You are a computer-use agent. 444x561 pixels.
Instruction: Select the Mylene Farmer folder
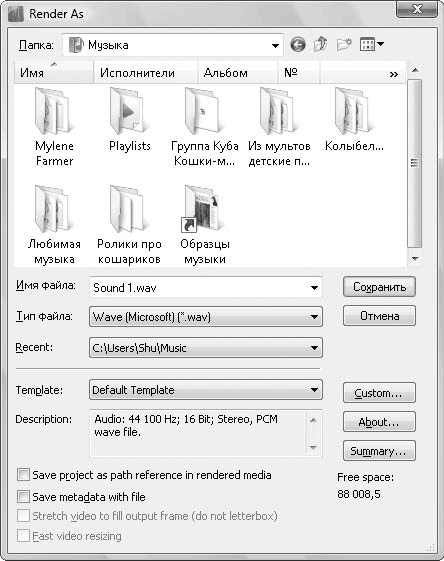tap(54, 127)
